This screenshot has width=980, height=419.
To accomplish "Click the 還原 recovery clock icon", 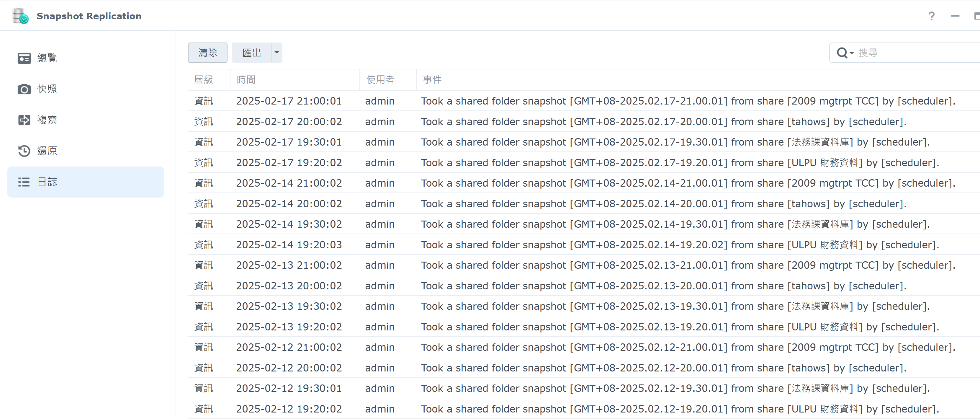I will 24,151.
